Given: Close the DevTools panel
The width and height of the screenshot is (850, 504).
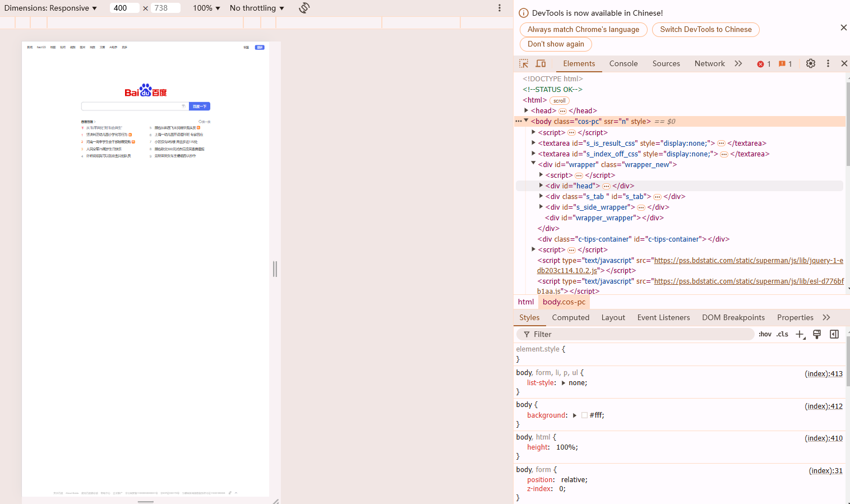Looking at the screenshot, I should (844, 63).
